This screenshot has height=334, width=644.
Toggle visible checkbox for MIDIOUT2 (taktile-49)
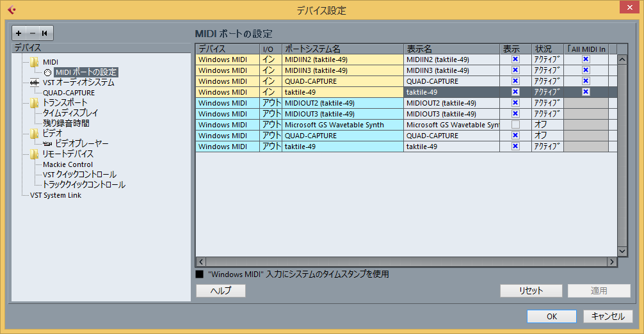point(515,103)
